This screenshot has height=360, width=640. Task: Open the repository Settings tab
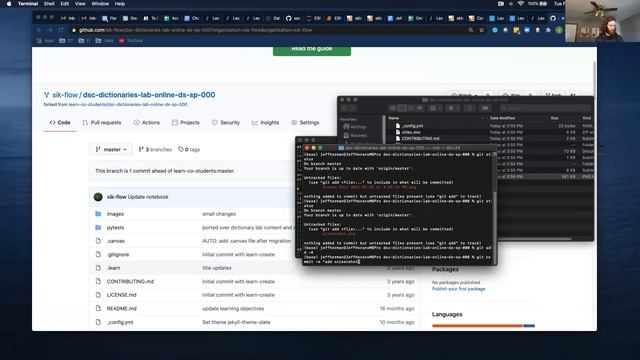point(305,122)
